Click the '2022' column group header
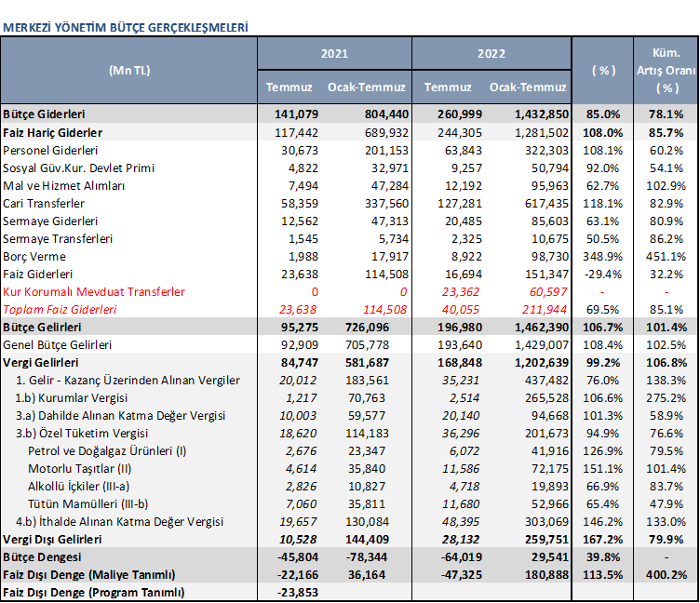This screenshot has width=700, height=603. (491, 54)
